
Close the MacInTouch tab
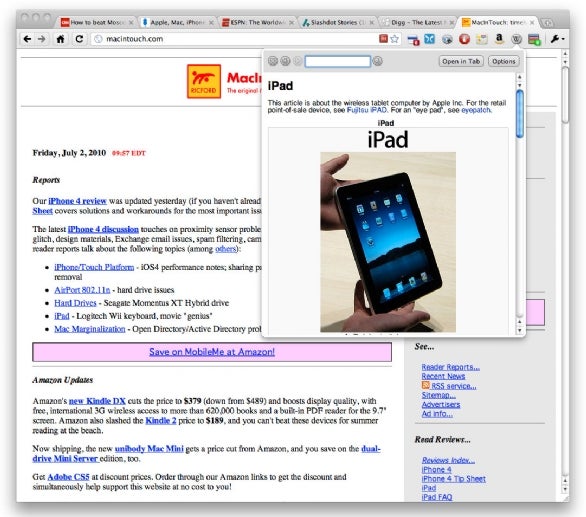[532, 23]
